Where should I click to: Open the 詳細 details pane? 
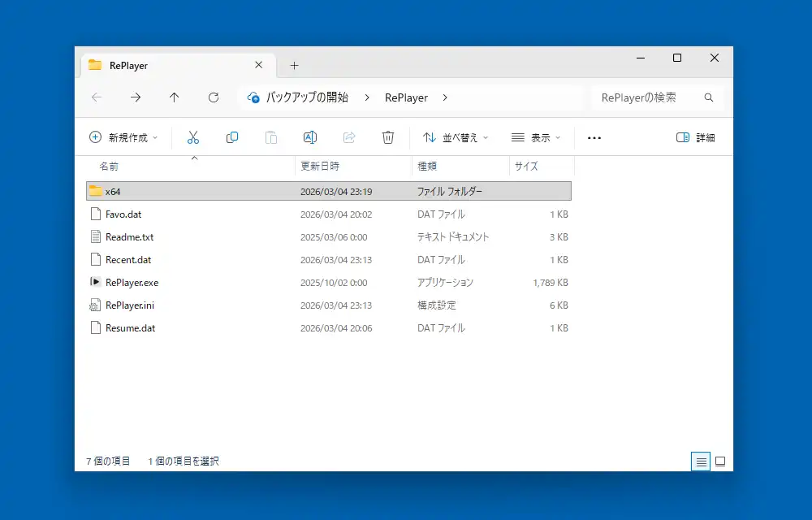tap(696, 137)
